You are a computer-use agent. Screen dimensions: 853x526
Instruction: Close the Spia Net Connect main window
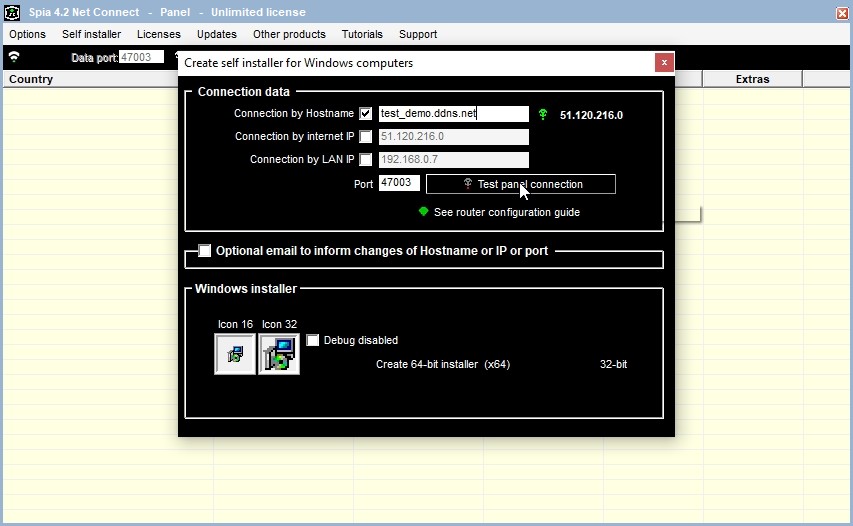pyautogui.click(x=842, y=13)
